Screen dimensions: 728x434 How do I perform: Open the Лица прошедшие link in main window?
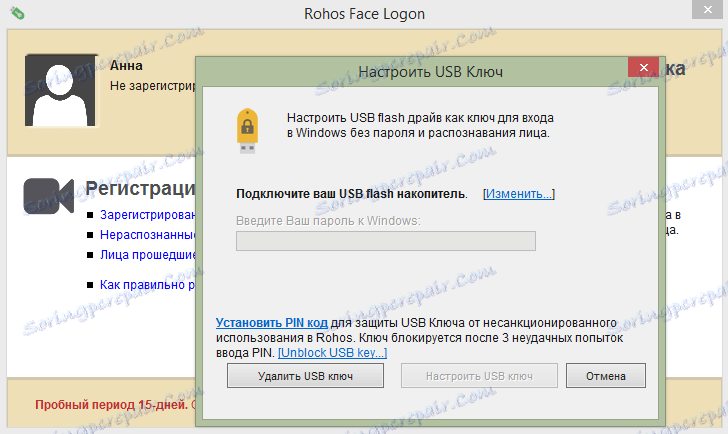[148, 255]
